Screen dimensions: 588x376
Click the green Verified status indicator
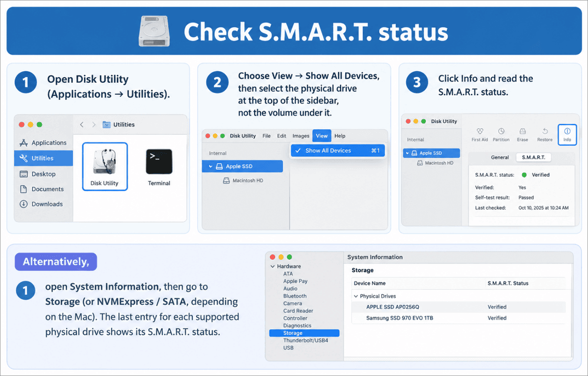[524, 175]
